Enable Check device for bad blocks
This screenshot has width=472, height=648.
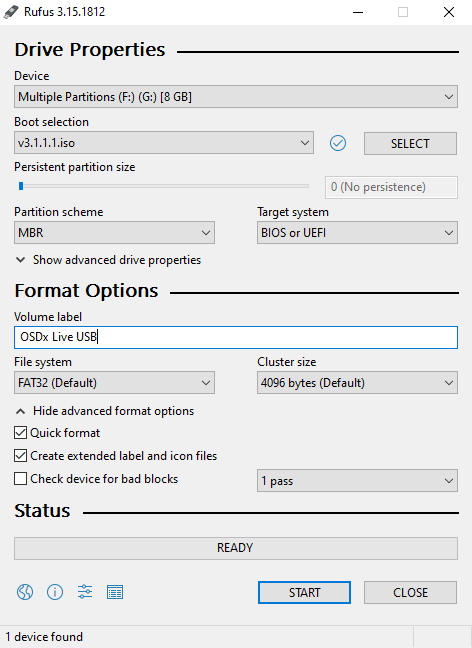click(20, 479)
